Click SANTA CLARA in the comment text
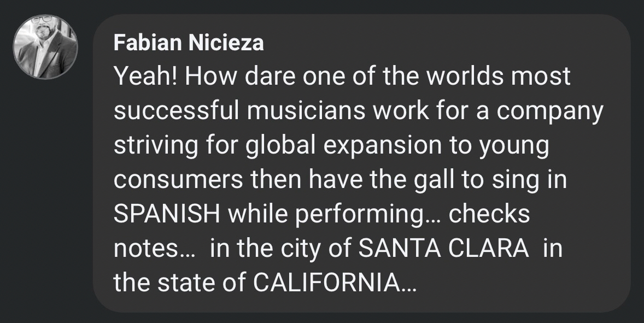The height and width of the screenshot is (323, 644). tap(443, 249)
